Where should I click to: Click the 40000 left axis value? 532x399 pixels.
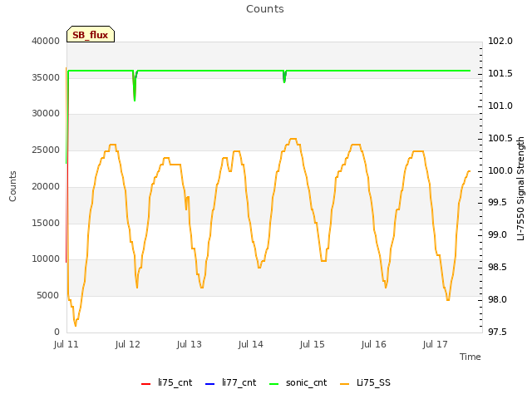pyautogui.click(x=46, y=41)
